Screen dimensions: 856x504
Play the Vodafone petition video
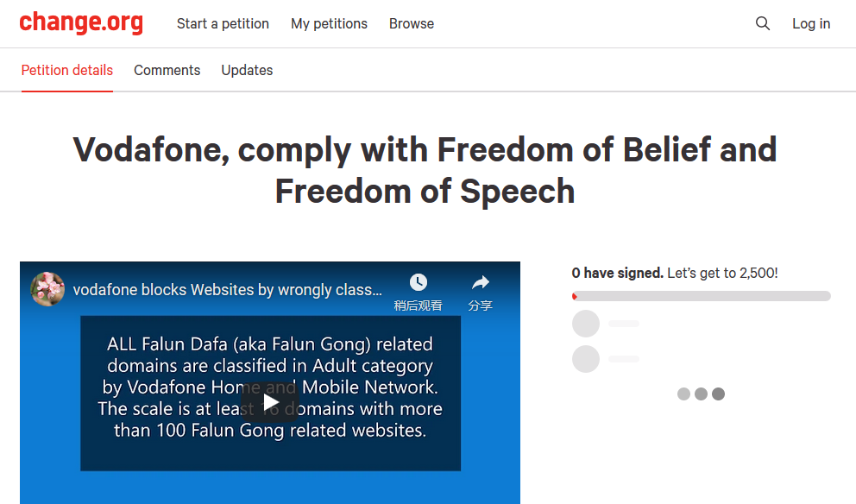click(x=270, y=402)
